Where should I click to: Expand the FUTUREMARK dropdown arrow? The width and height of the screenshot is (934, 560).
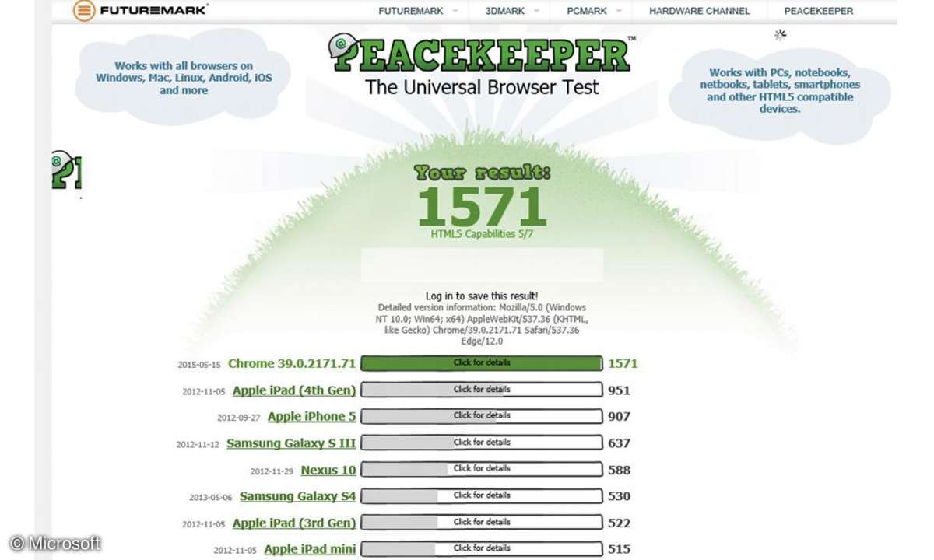(455, 11)
